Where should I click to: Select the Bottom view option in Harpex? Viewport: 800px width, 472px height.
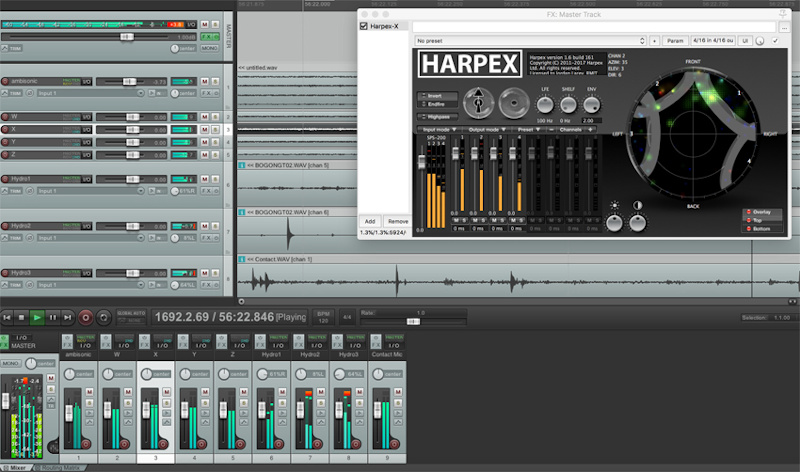click(x=761, y=229)
